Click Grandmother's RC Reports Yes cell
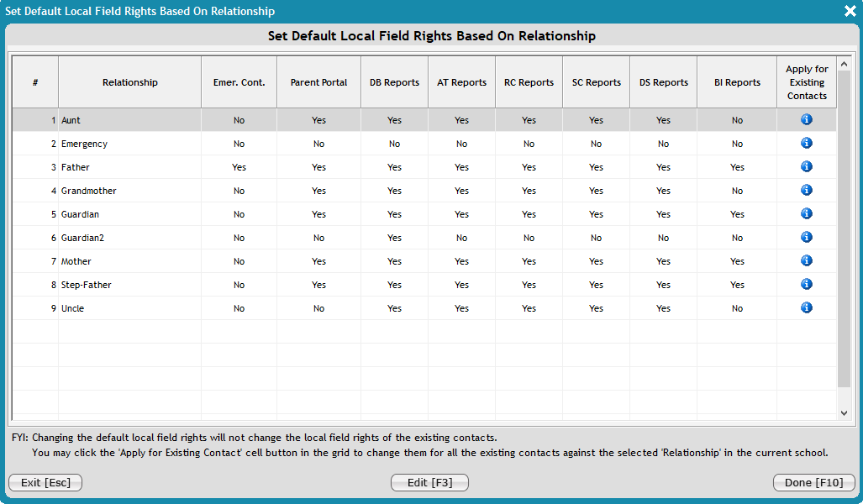Image resolution: width=863 pixels, height=504 pixels. tap(529, 191)
